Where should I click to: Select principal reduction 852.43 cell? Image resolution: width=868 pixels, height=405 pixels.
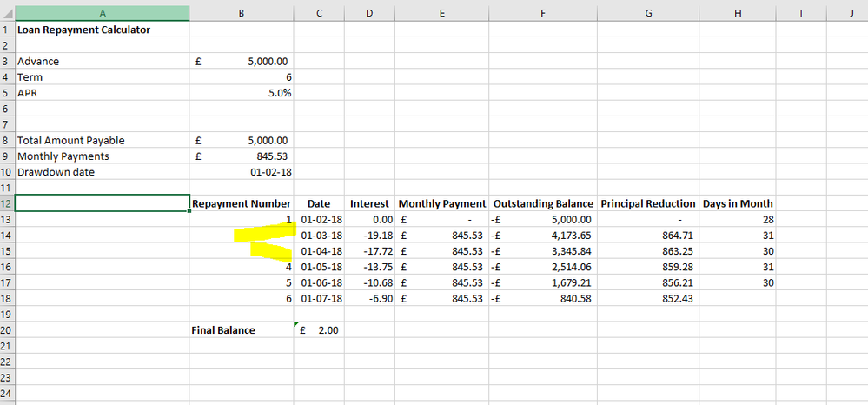[x=648, y=299]
